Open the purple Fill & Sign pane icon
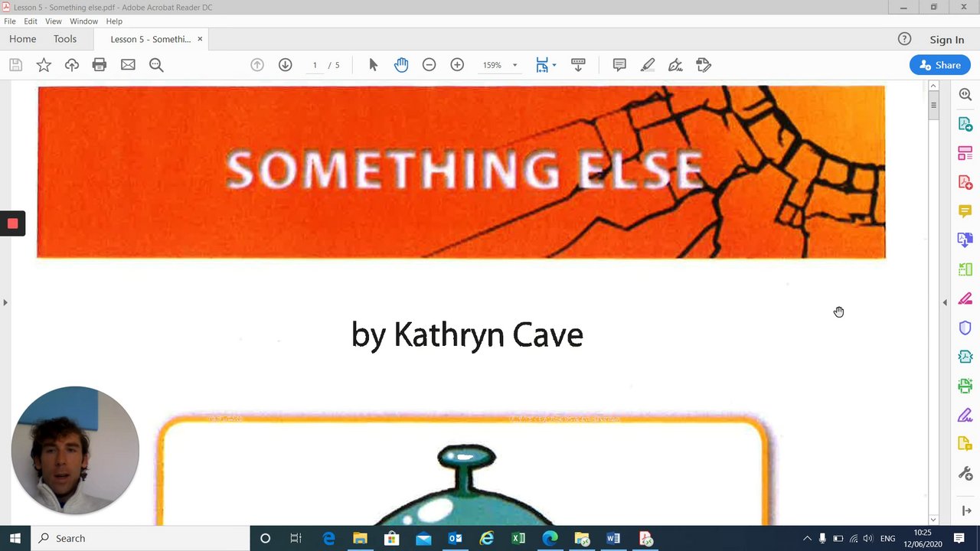 [965, 416]
